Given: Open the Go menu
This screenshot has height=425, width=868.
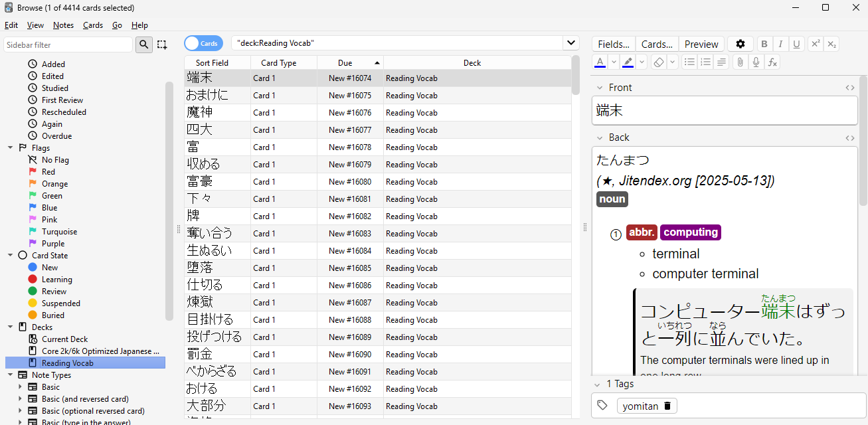Looking at the screenshot, I should (117, 25).
